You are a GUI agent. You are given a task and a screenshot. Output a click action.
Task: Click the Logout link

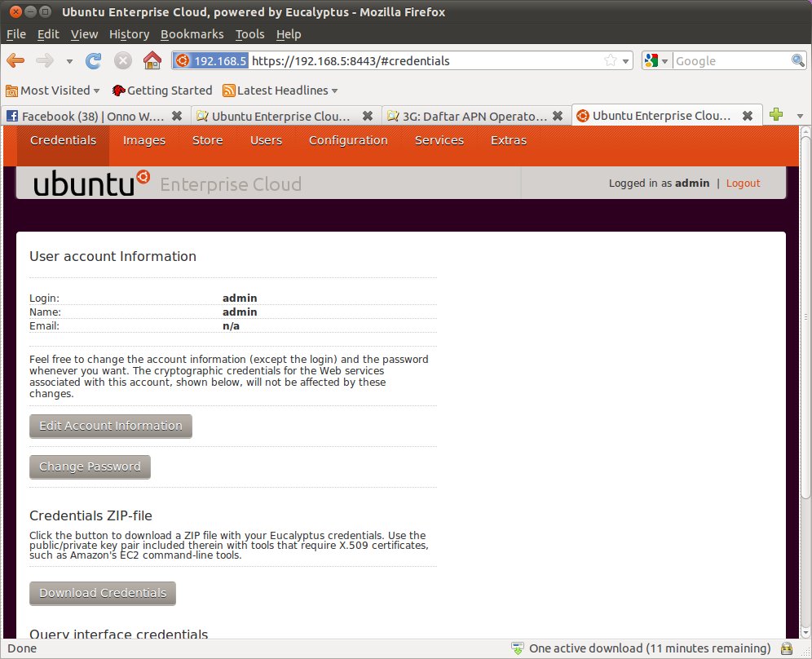pos(743,183)
